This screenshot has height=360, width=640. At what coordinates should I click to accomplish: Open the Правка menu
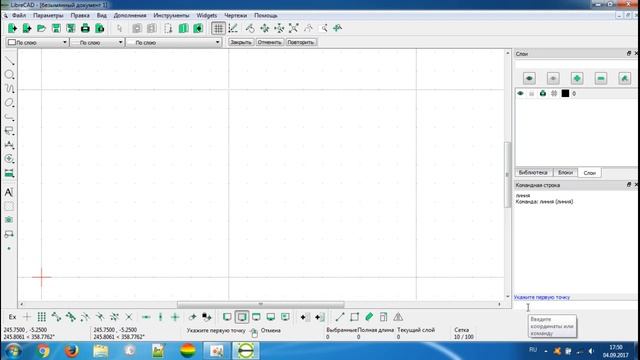coord(80,16)
